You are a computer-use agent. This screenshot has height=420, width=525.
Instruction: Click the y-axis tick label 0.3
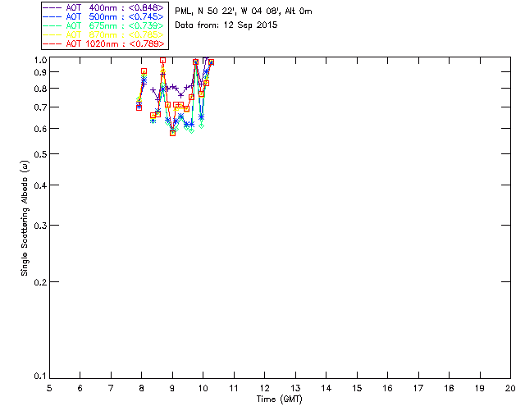pos(39,225)
